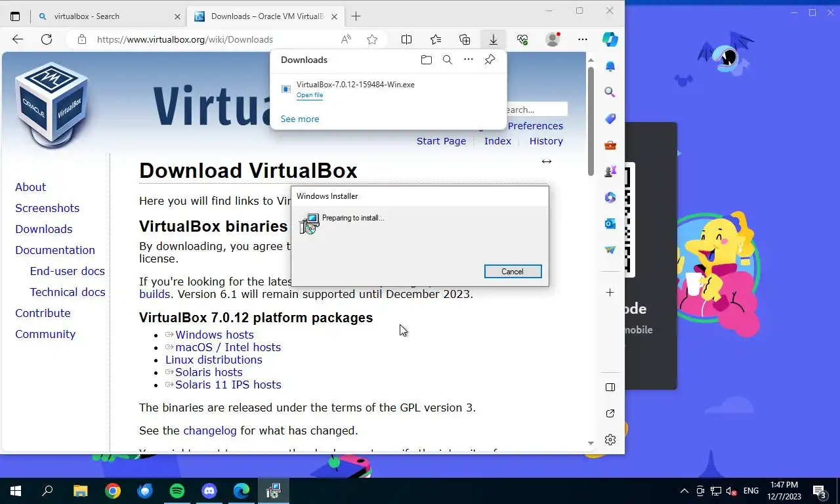Open the Edge profile avatar
The image size is (840, 504).
pos(553,39)
